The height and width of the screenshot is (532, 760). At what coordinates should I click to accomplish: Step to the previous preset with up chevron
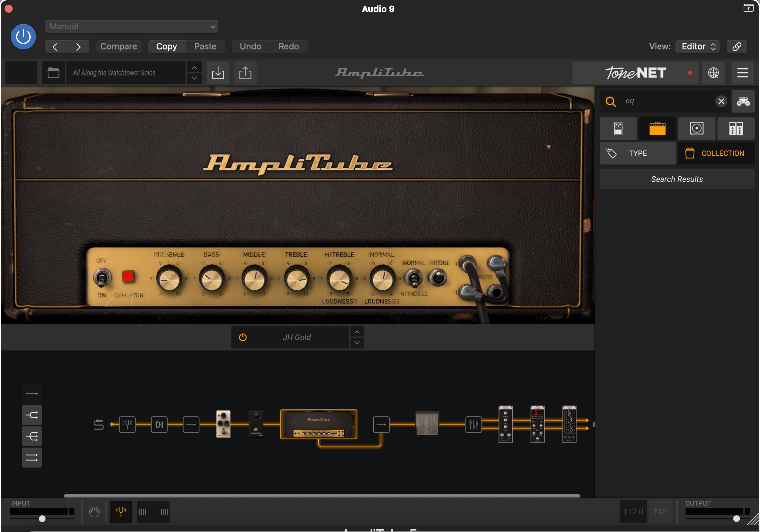coord(194,67)
